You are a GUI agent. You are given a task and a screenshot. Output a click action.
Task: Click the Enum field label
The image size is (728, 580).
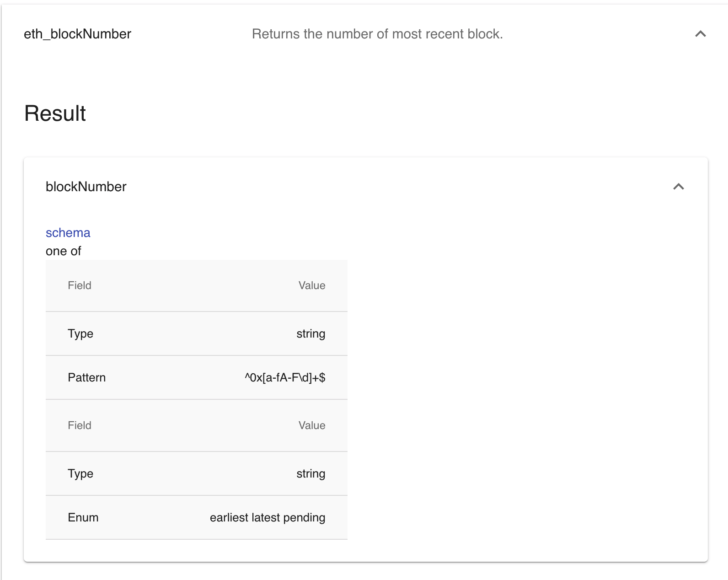pos(83,518)
